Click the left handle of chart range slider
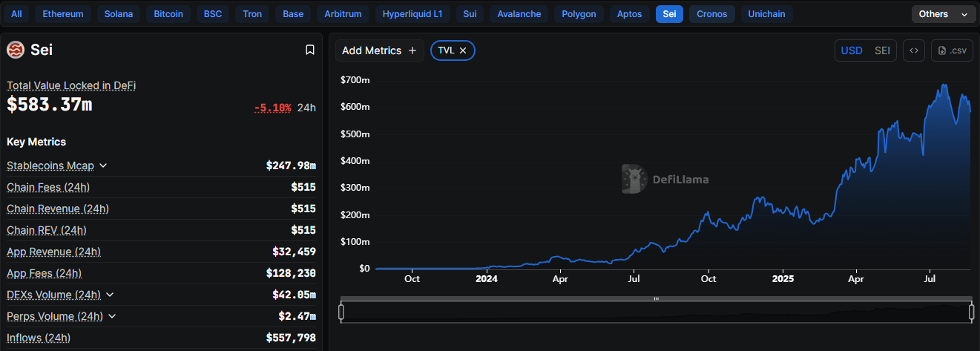The width and height of the screenshot is (980, 351). coord(341,312)
